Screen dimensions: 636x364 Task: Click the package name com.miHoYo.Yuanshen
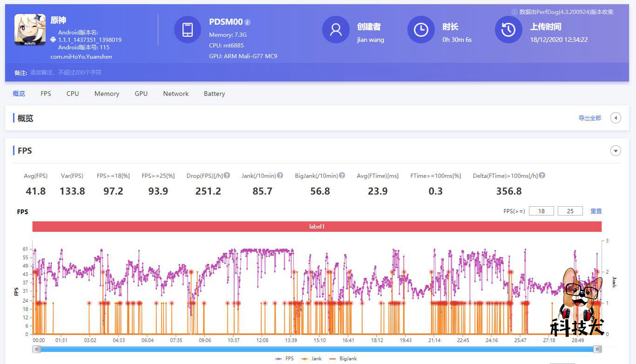pos(81,57)
